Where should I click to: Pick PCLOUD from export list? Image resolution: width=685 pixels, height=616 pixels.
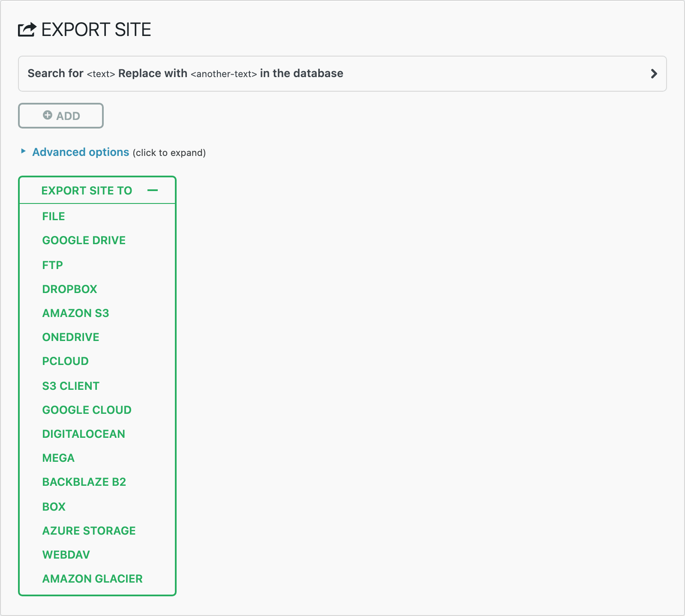(66, 361)
